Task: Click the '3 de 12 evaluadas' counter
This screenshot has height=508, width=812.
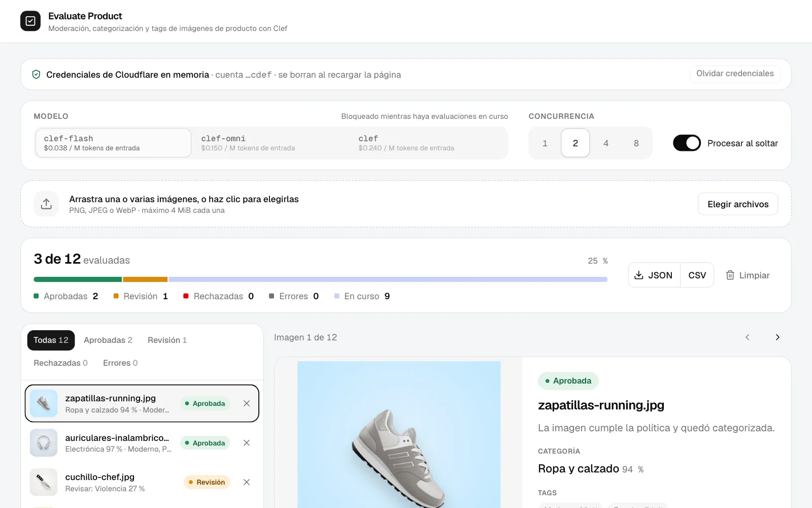Action: tap(82, 260)
